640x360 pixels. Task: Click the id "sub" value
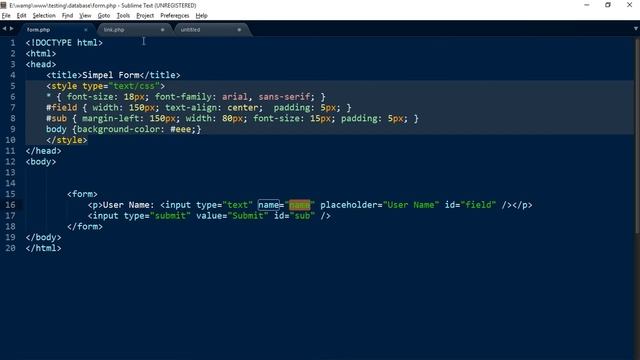(x=302, y=216)
